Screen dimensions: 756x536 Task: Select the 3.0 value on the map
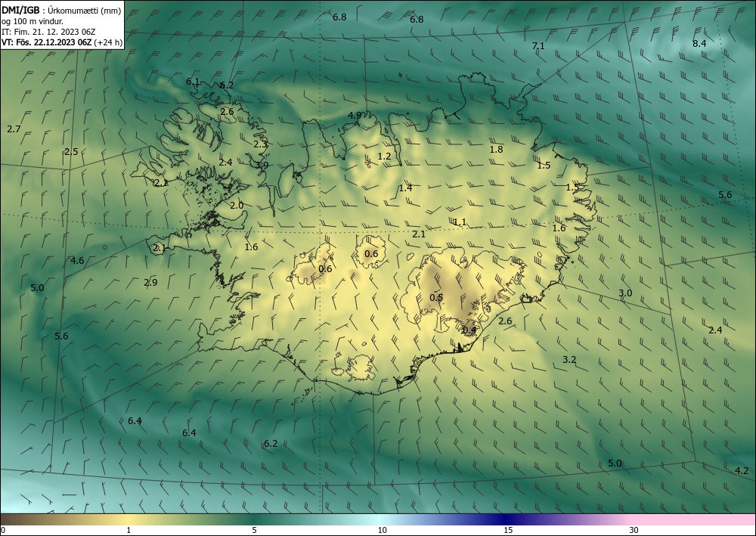coord(625,293)
